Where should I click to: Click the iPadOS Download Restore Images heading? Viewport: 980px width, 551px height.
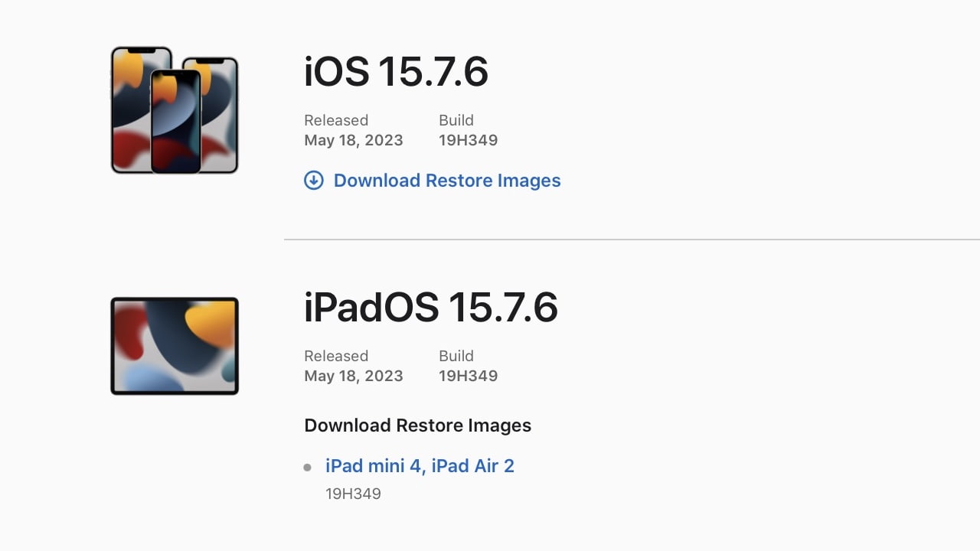(x=417, y=425)
